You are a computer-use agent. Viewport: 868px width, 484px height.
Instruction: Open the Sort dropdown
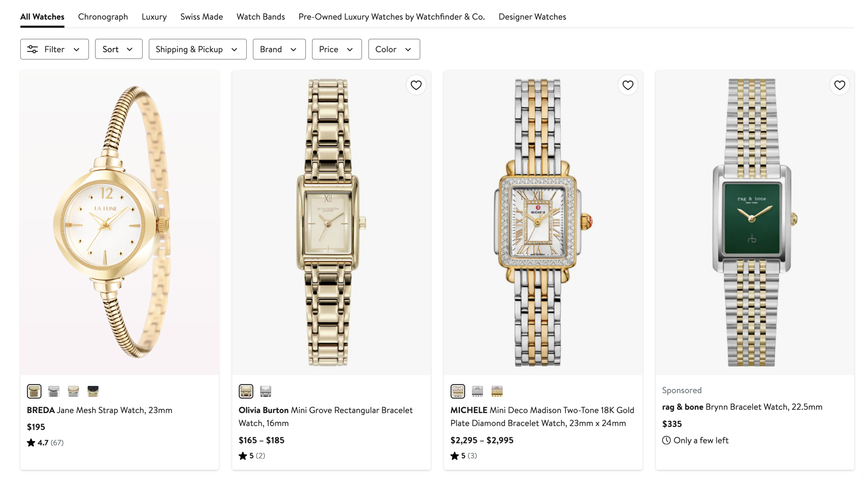tap(118, 49)
